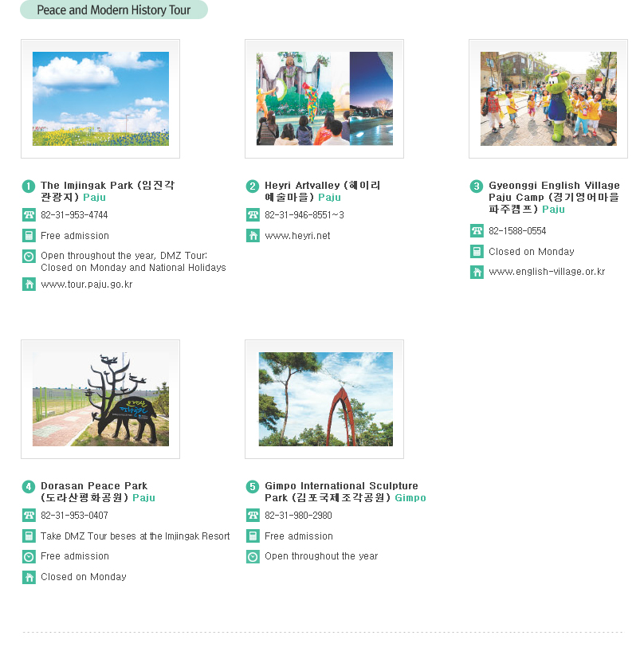Click the phone icon beside 82-31-980-2980
Viewport: 644px width, 671px height.
click(x=253, y=516)
